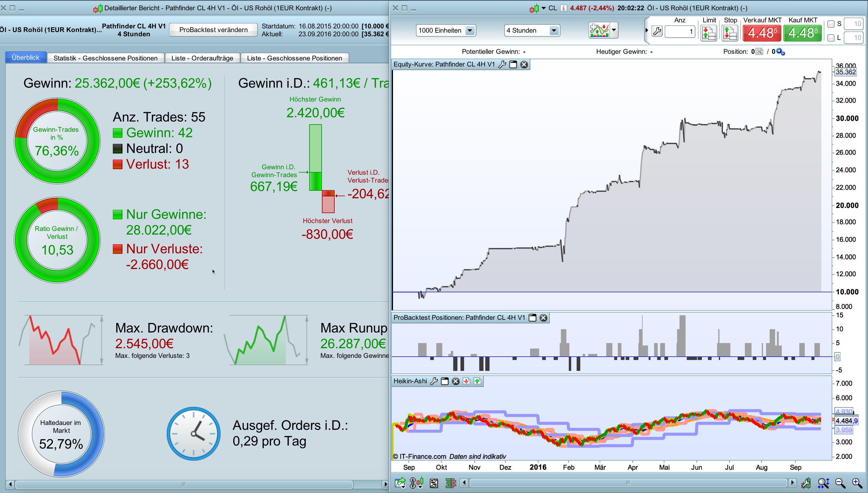Enable the L limit checkbox
868x493 pixels.
click(830, 38)
